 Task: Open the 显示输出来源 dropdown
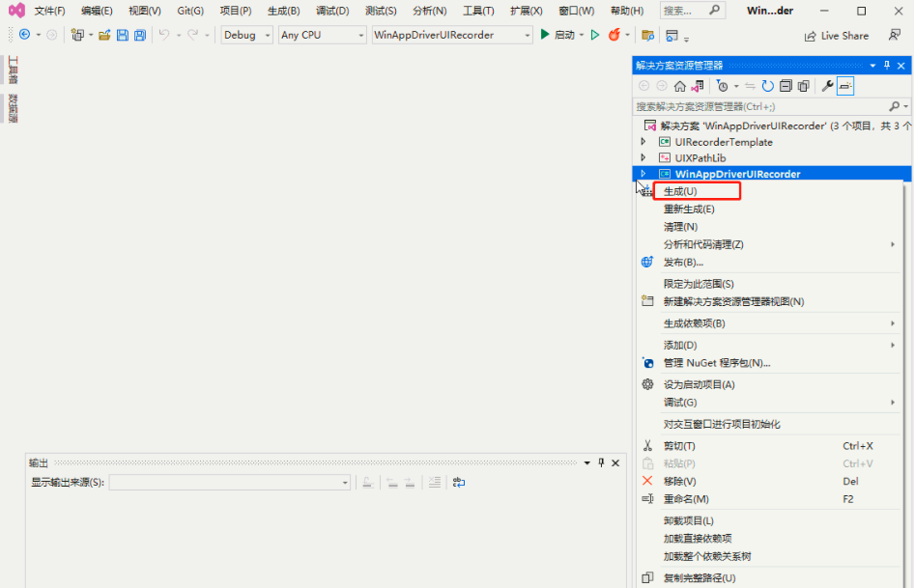coord(229,483)
